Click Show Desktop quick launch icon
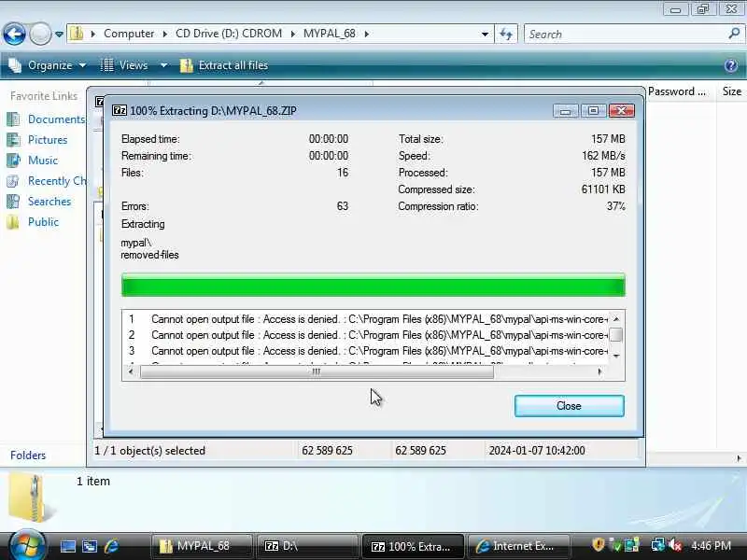Viewport: 747px width, 560px height. coord(67,546)
